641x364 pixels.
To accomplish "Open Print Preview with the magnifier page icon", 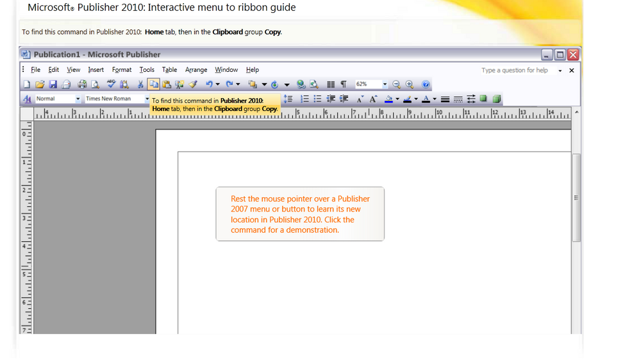I will click(x=96, y=85).
